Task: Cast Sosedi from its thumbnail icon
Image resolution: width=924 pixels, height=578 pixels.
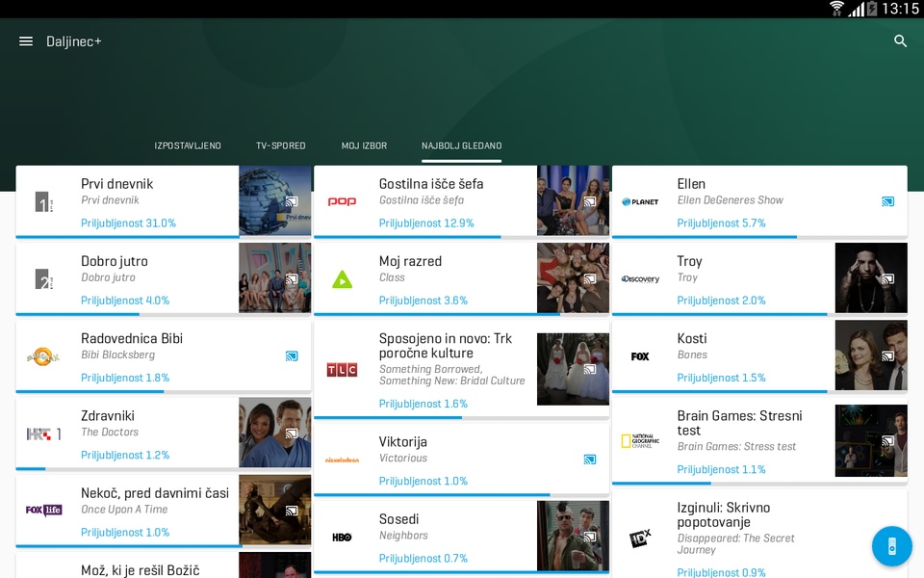Action: [x=590, y=537]
